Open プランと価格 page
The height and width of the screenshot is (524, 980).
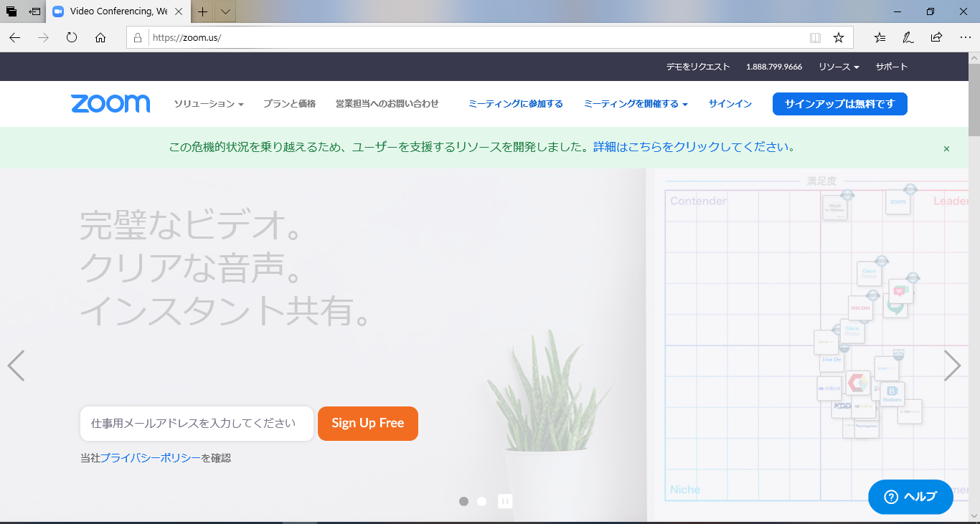289,104
